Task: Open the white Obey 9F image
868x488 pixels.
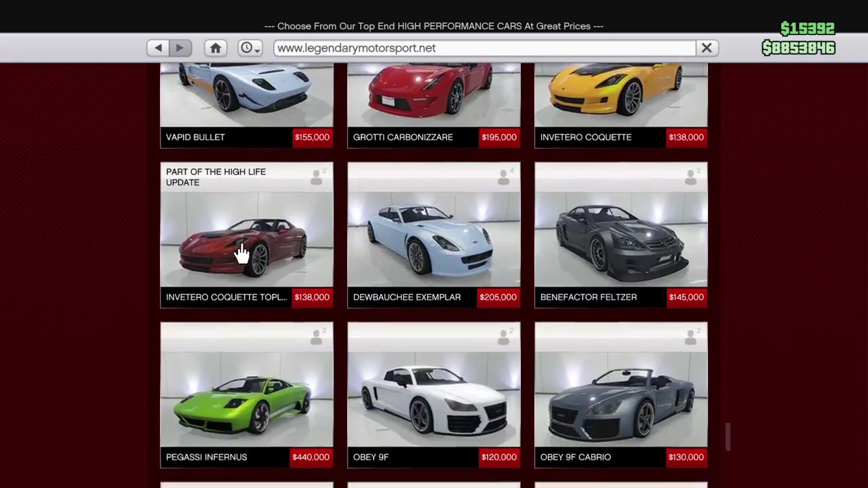Action: (x=434, y=399)
